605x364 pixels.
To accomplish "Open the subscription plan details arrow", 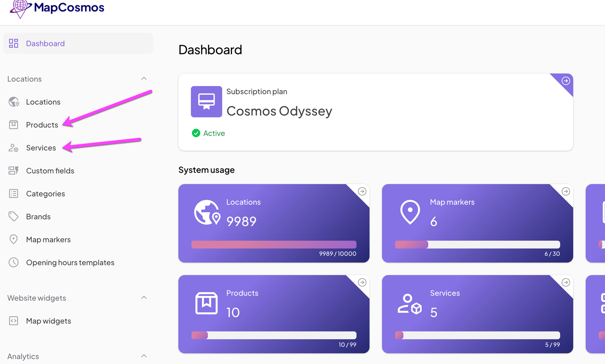I will click(x=566, y=81).
